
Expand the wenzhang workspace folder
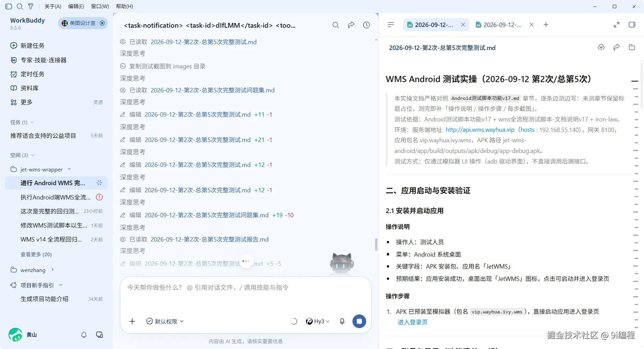coord(33,270)
